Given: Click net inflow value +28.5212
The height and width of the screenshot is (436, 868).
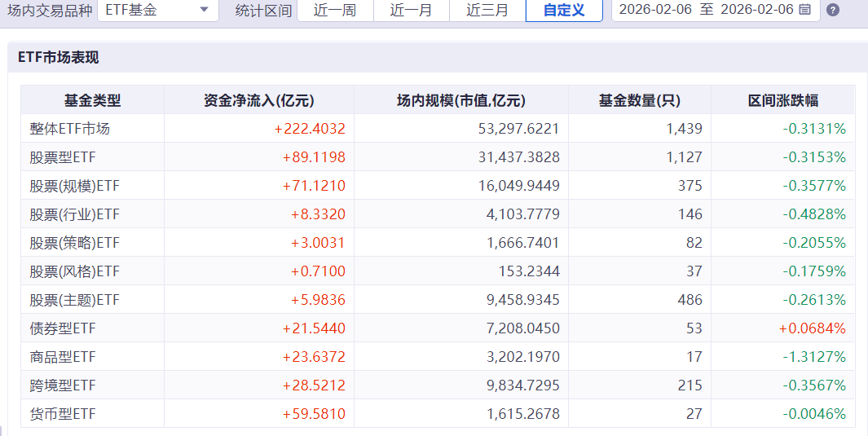Looking at the screenshot, I should click(x=314, y=385).
